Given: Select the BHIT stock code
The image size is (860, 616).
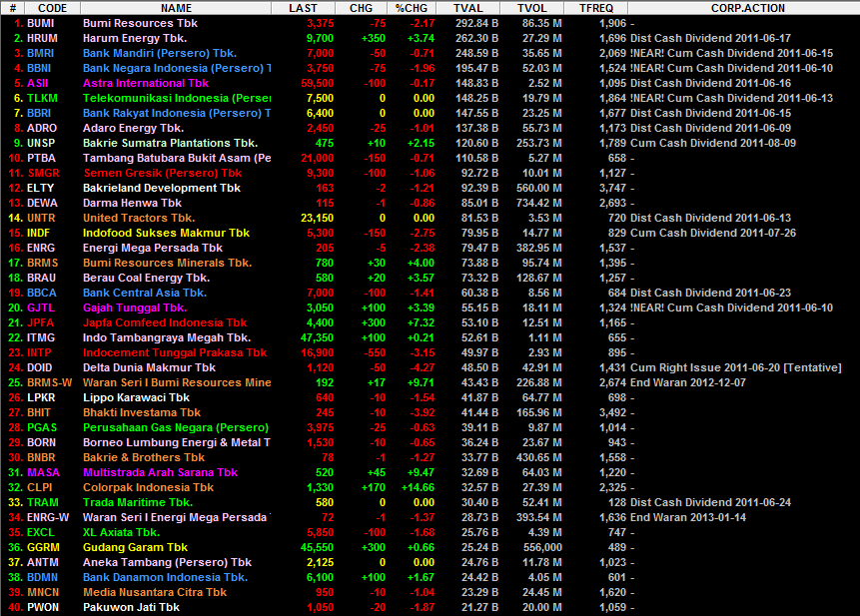Looking at the screenshot, I should tap(39, 412).
